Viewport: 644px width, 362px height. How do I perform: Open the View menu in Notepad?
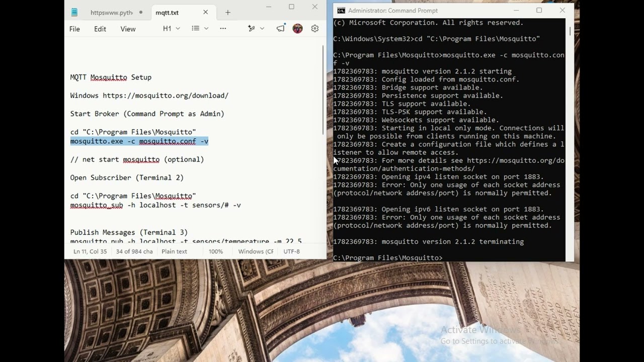coord(128,29)
